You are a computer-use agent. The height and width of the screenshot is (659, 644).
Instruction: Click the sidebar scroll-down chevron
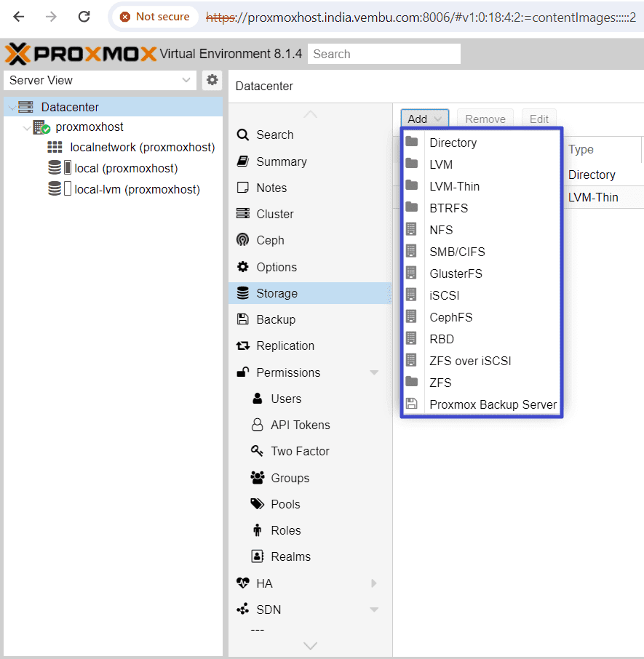310,646
